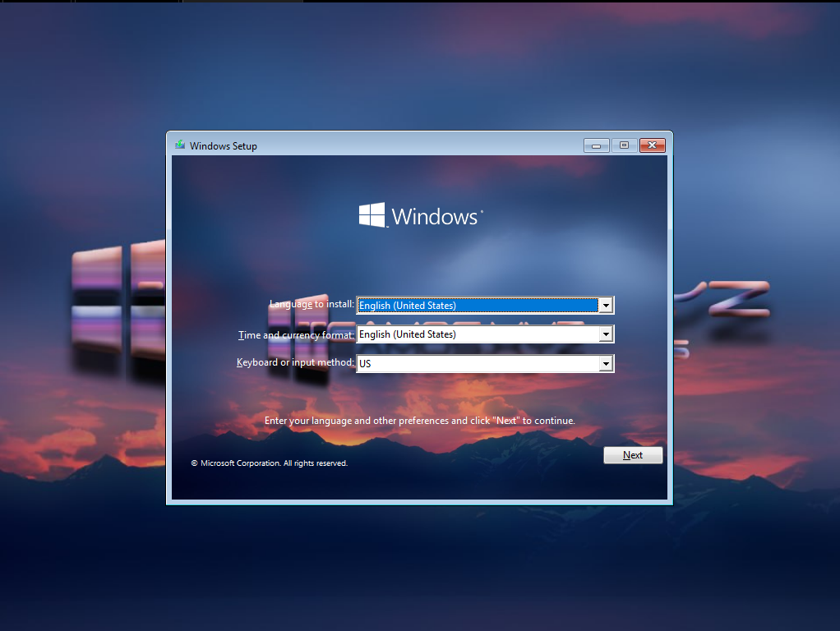
Task: Click Next to continue setup
Action: tap(633, 455)
